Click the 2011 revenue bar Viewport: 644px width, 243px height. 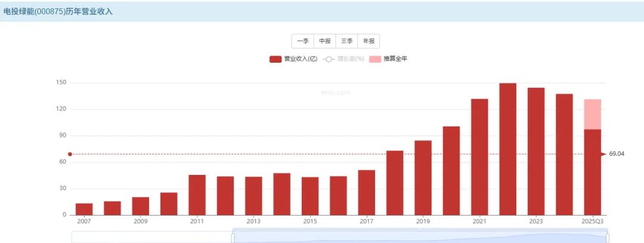pos(197,195)
